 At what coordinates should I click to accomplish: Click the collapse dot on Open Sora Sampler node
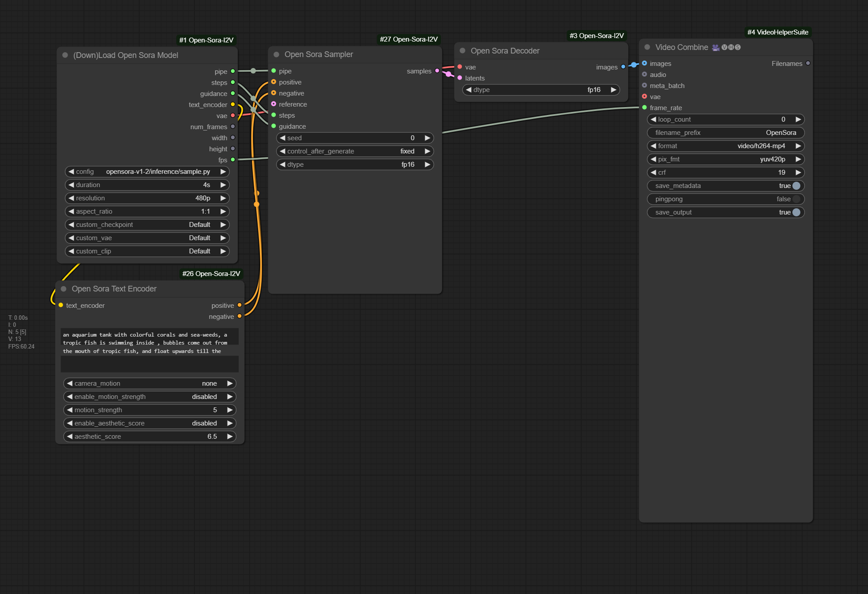click(x=276, y=54)
